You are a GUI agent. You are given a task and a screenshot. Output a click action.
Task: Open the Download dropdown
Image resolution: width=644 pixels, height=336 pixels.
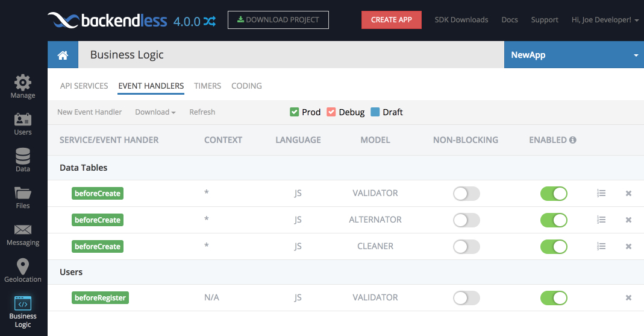pyautogui.click(x=155, y=112)
